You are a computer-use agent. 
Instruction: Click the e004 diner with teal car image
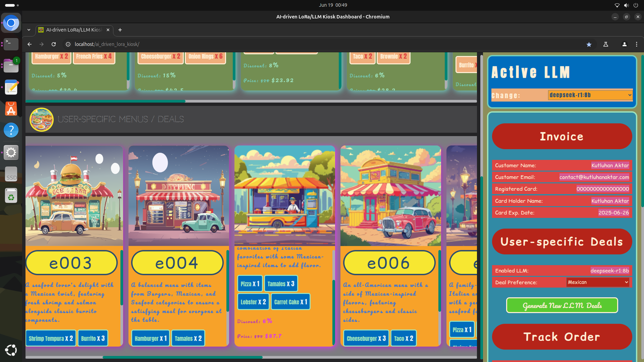pos(178,195)
